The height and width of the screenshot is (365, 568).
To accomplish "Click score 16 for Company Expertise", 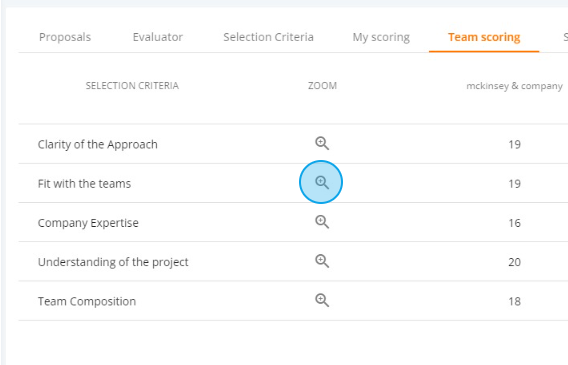I will coord(514,223).
